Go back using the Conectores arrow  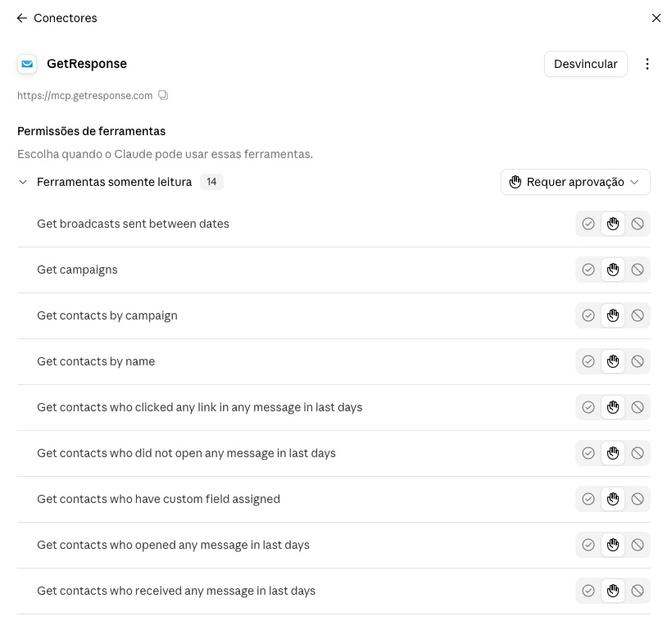22,18
